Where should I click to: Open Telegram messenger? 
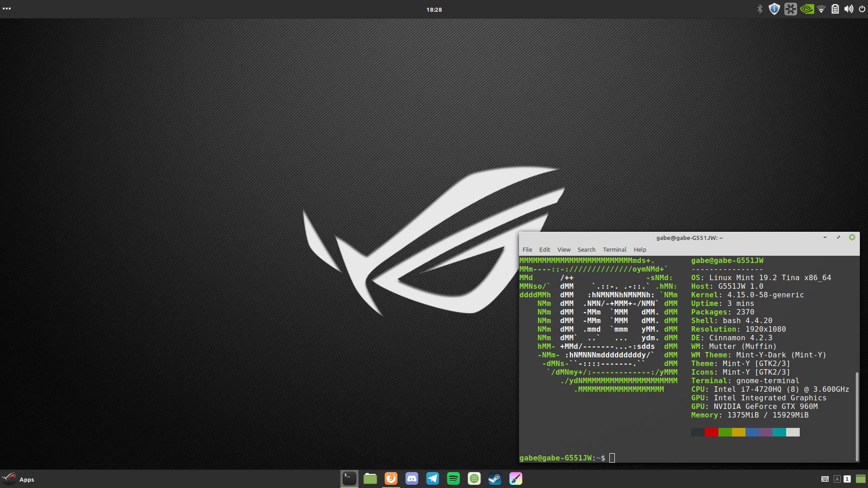pyautogui.click(x=433, y=478)
